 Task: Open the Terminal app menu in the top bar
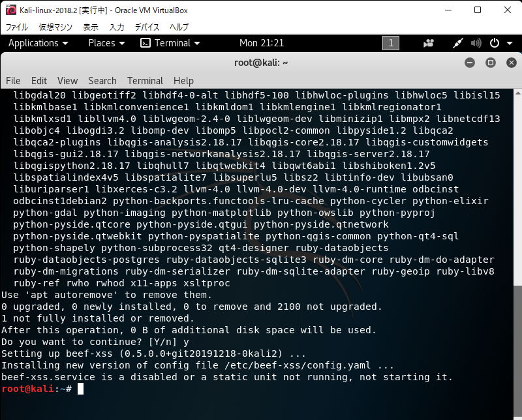click(170, 43)
